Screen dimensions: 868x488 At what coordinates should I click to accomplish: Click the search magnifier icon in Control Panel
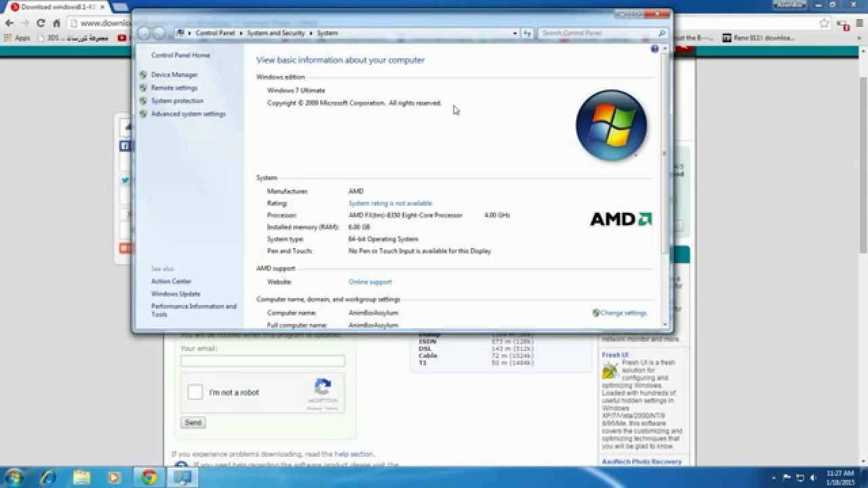pos(662,33)
